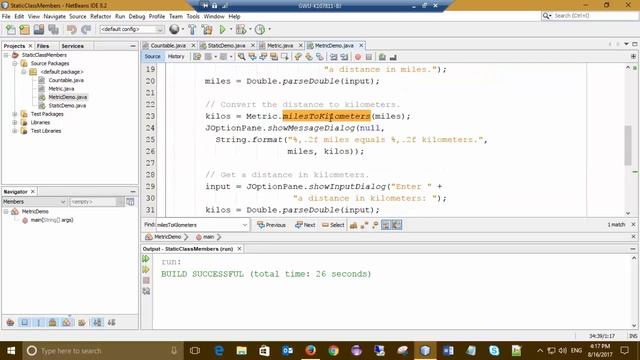Click the Select button in Find bar
The width and height of the screenshot is (640, 360).
(x=333, y=225)
